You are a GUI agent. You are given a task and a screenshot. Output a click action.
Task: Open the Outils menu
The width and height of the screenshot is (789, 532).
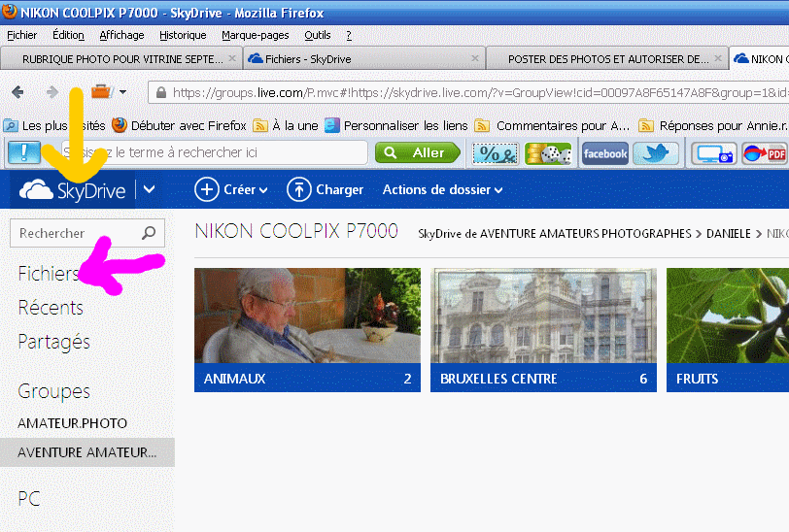(x=318, y=35)
